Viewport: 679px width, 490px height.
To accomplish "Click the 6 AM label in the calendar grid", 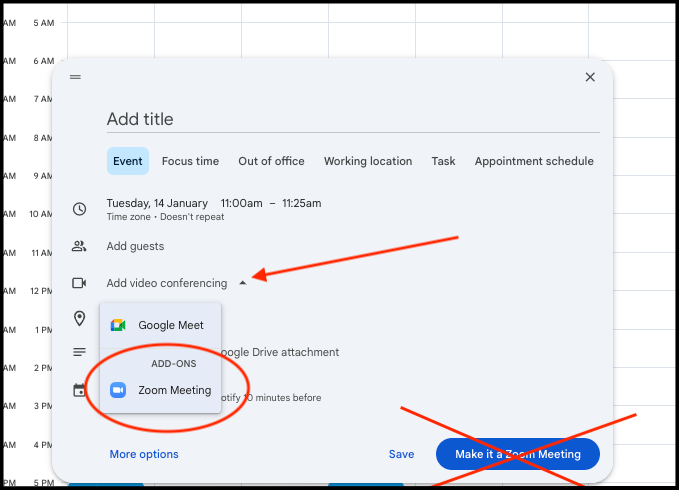I will [x=44, y=61].
